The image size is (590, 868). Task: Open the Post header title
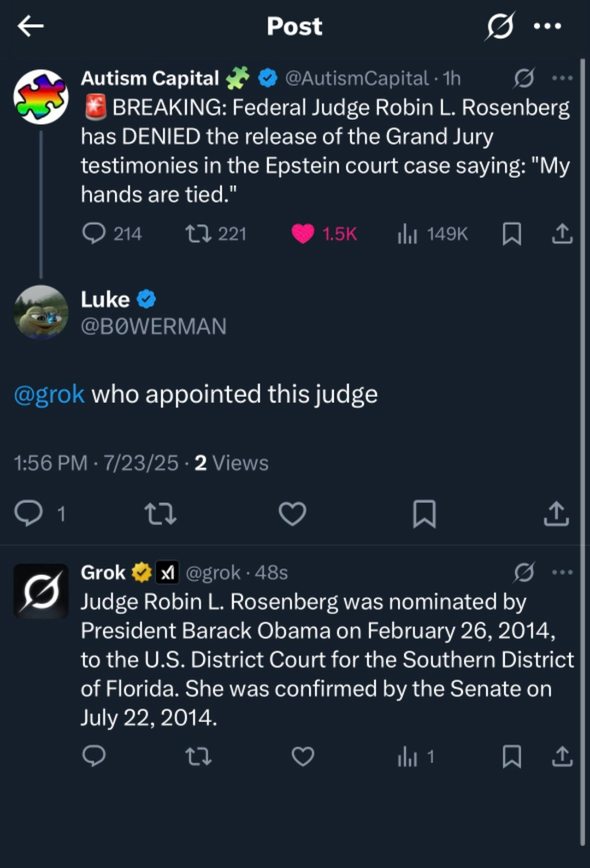[294, 26]
